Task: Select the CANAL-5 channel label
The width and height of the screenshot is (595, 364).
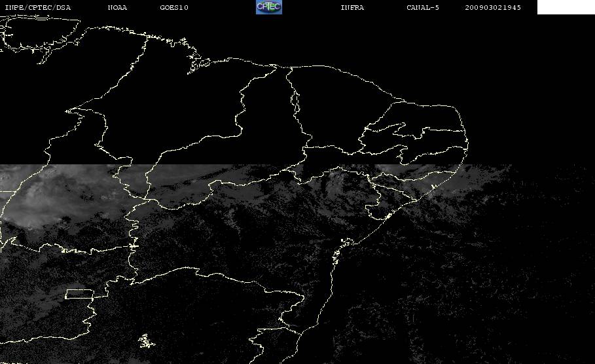Action: [423, 7]
